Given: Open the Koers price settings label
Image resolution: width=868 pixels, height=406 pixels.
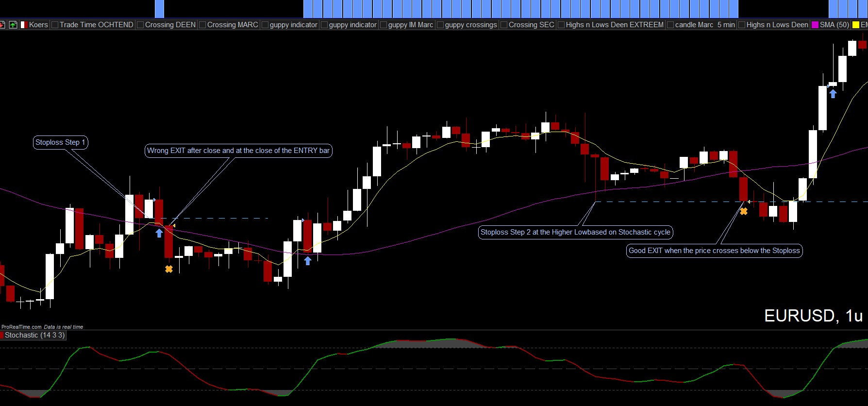Looking at the screenshot, I should coord(38,25).
